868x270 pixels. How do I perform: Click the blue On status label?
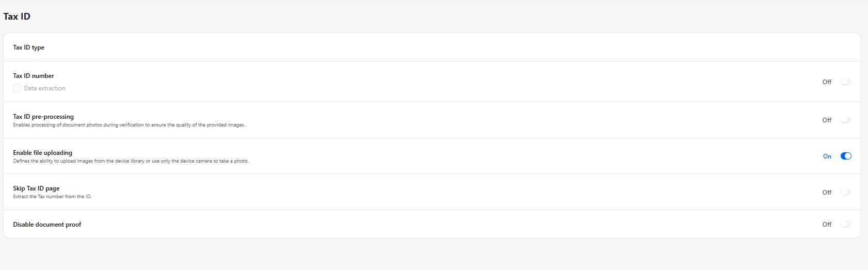pos(827,156)
